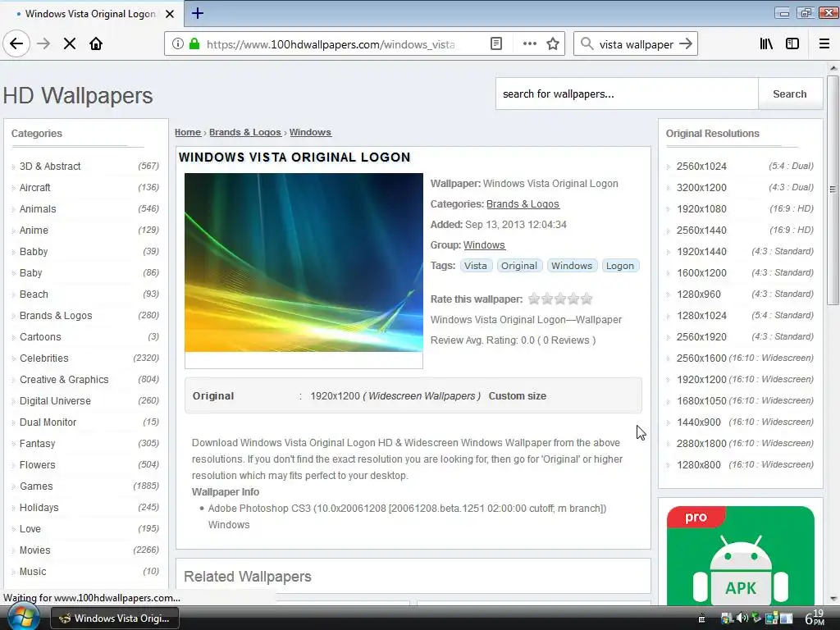Choose the 2560x1600 widescreen resolution
The image size is (840, 630).
click(701, 358)
